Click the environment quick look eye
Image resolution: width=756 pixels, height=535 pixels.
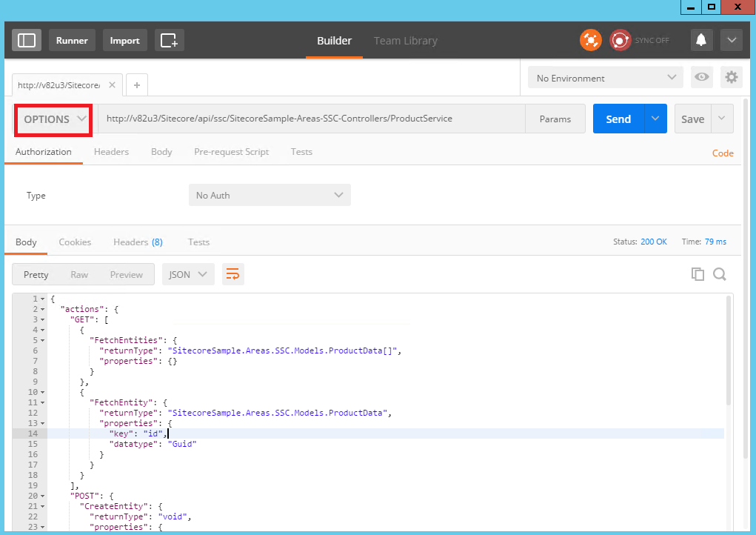click(x=701, y=77)
